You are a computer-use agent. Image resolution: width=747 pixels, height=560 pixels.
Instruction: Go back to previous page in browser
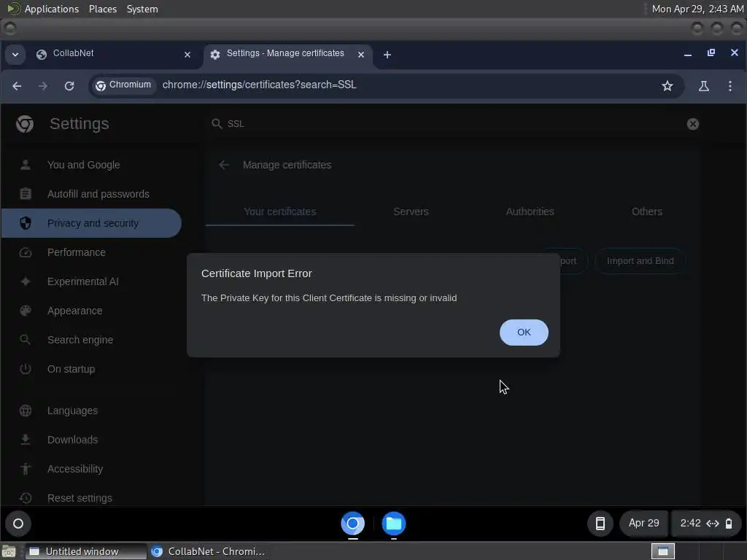[x=18, y=86]
